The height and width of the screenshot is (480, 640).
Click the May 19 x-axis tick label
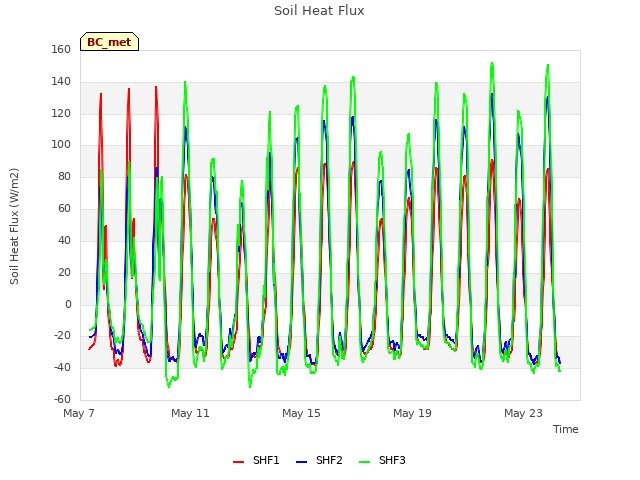412,413
